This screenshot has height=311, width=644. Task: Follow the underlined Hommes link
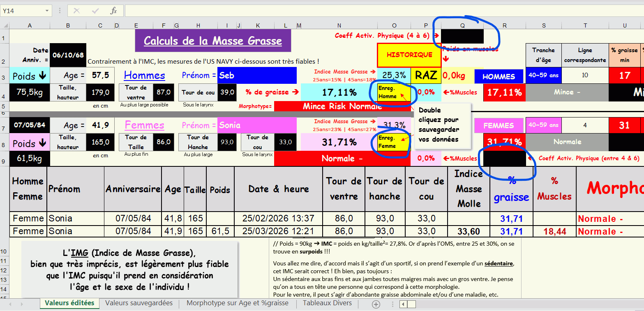tap(144, 75)
